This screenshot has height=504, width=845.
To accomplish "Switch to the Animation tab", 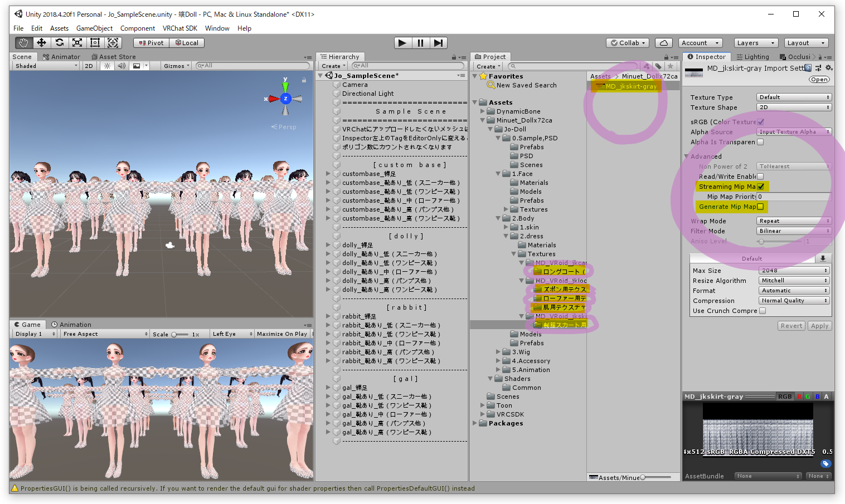I will pos(71,325).
